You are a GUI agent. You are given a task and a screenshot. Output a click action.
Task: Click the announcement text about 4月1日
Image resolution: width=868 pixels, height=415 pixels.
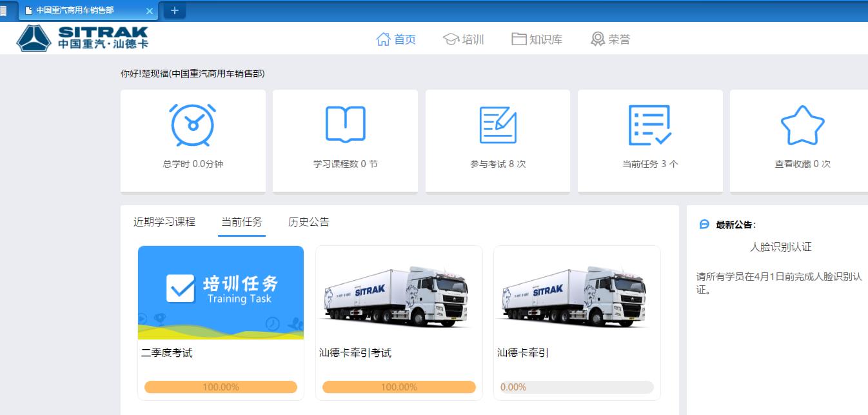click(779, 283)
